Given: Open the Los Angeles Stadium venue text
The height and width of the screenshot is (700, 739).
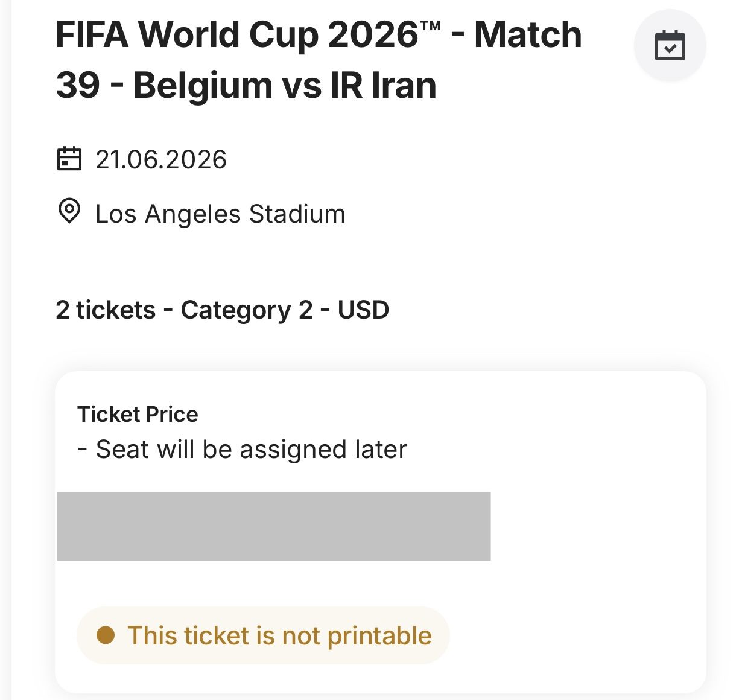Looking at the screenshot, I should 220,214.
